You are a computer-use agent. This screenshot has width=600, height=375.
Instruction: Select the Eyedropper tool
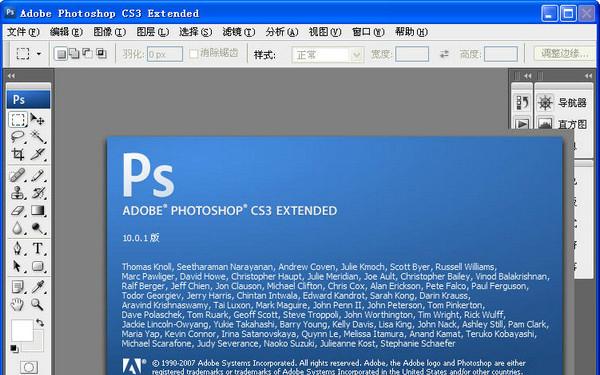pyautogui.click(x=38, y=287)
